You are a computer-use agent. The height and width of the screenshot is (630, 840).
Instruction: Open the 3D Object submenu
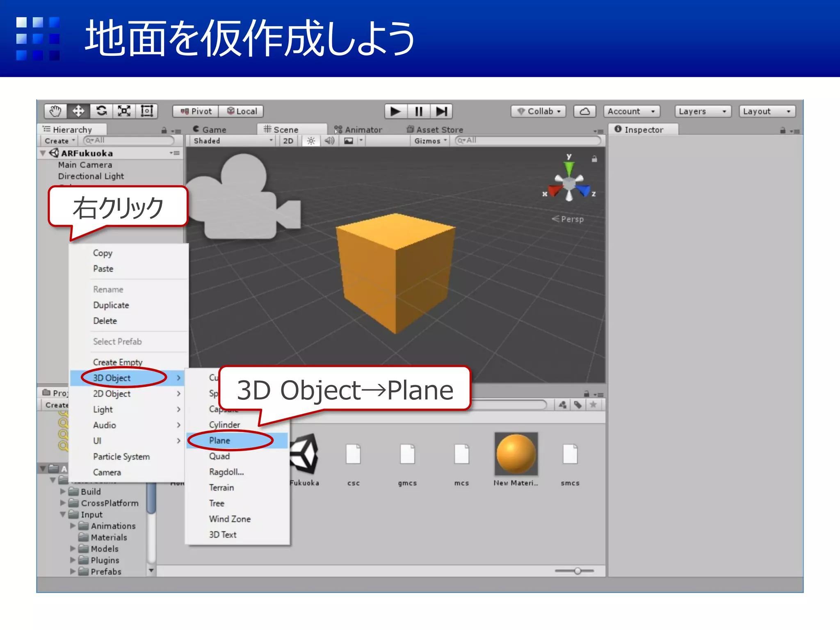pyautogui.click(x=127, y=378)
